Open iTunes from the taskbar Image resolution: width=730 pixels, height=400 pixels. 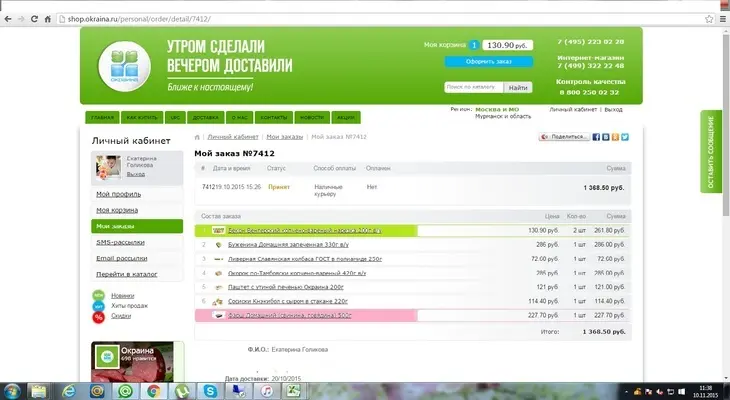tap(267, 391)
